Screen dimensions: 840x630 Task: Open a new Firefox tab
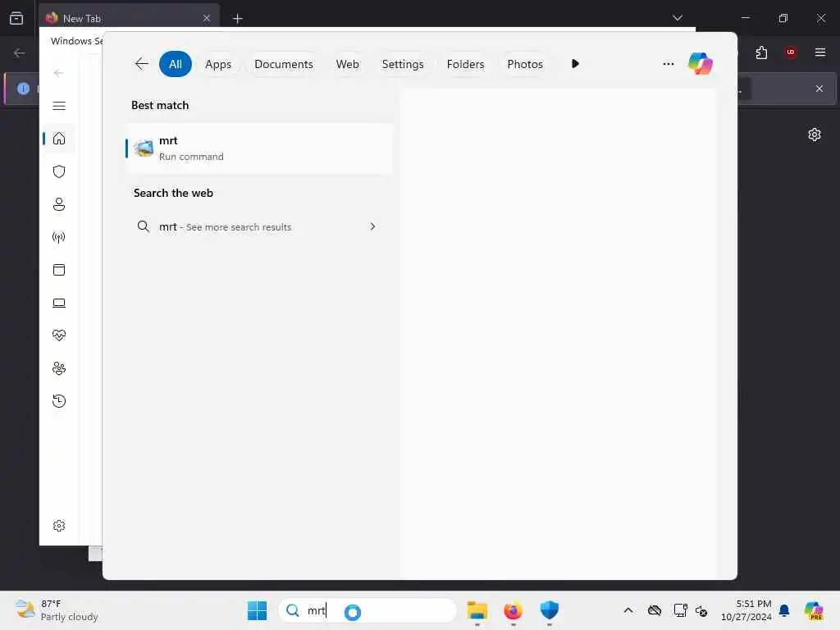pyautogui.click(x=237, y=19)
